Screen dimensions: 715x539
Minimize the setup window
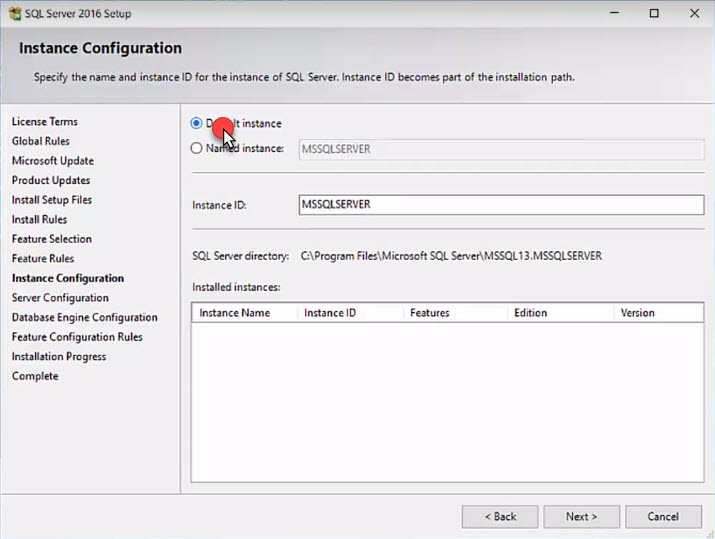pos(614,13)
